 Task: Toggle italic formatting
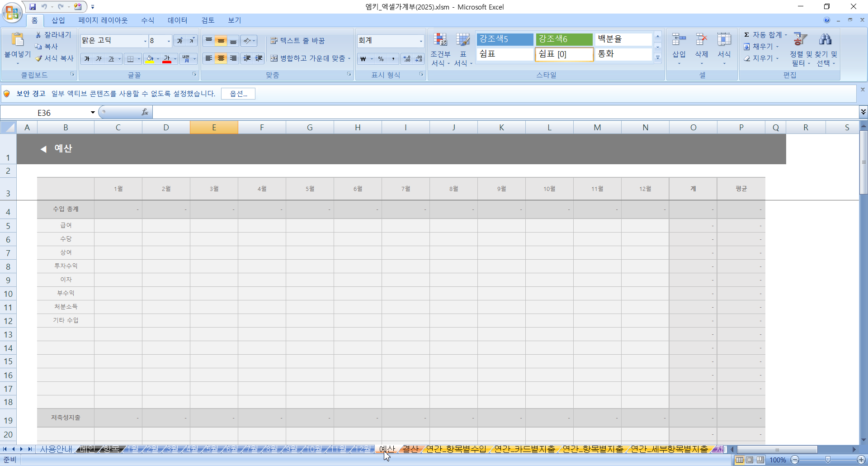tap(99, 59)
